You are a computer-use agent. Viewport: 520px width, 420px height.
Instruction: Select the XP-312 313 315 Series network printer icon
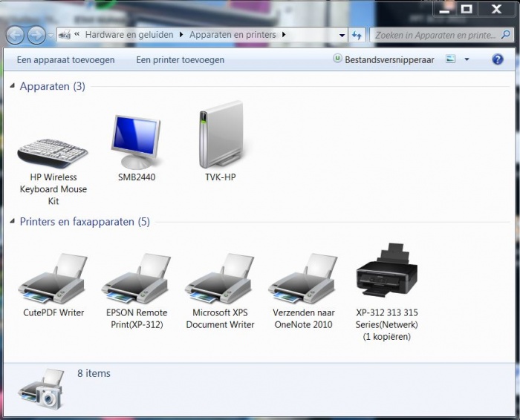click(387, 269)
